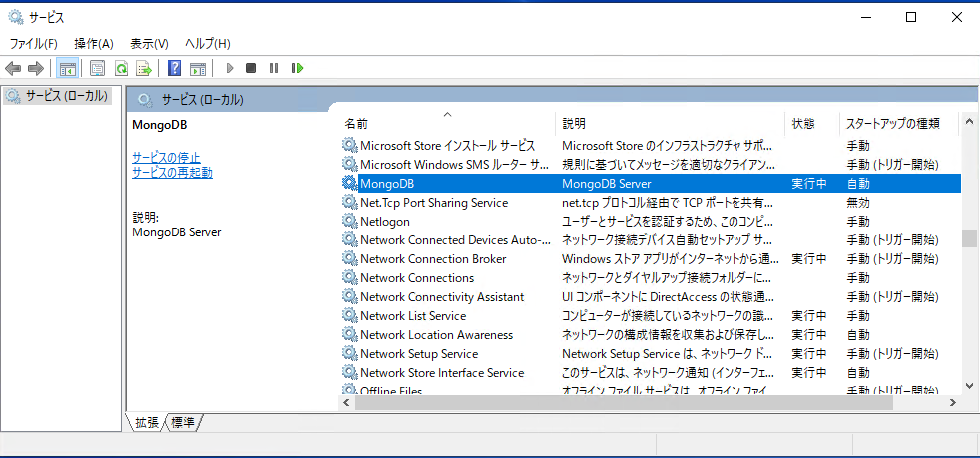Refresh the services list via toolbar

click(121, 68)
